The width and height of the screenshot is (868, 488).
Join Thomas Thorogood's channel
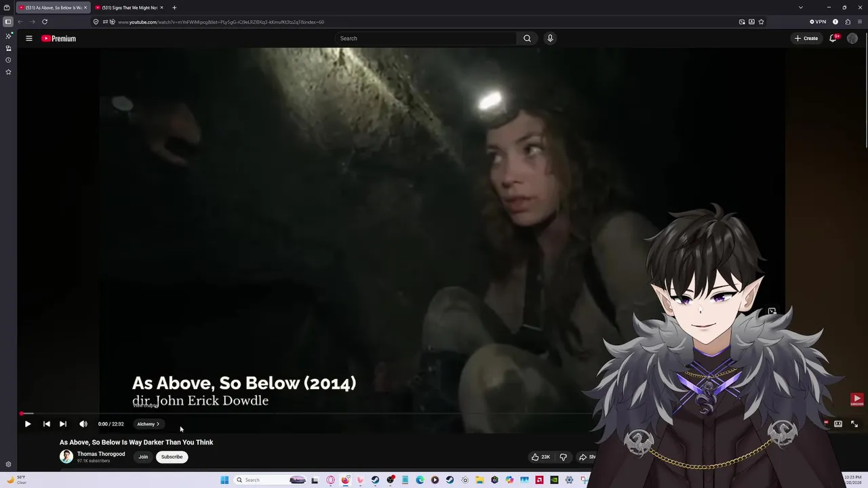pyautogui.click(x=143, y=457)
